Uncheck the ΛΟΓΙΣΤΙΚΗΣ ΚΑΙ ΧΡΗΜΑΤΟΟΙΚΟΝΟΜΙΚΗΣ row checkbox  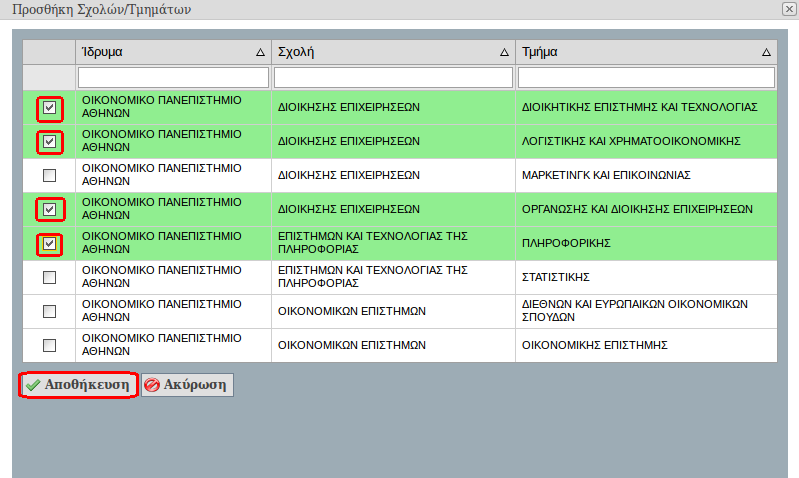point(49,142)
